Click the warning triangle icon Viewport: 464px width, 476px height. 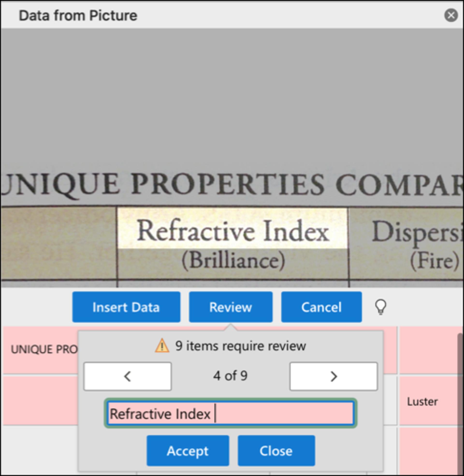tap(162, 346)
